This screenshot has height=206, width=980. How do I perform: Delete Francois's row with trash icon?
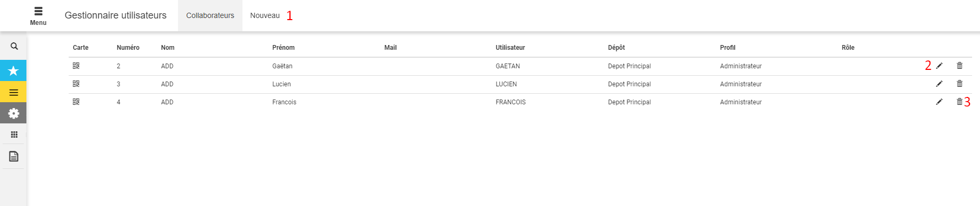click(959, 102)
